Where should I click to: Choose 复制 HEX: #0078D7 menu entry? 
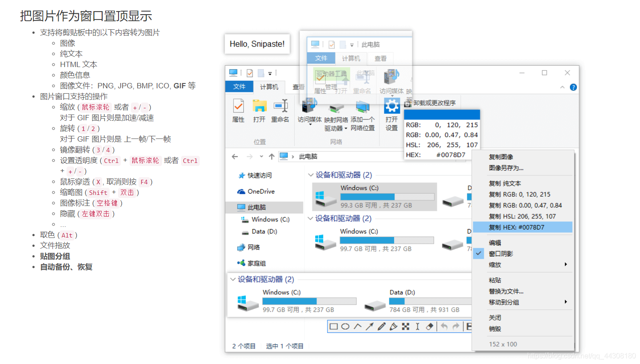(523, 227)
